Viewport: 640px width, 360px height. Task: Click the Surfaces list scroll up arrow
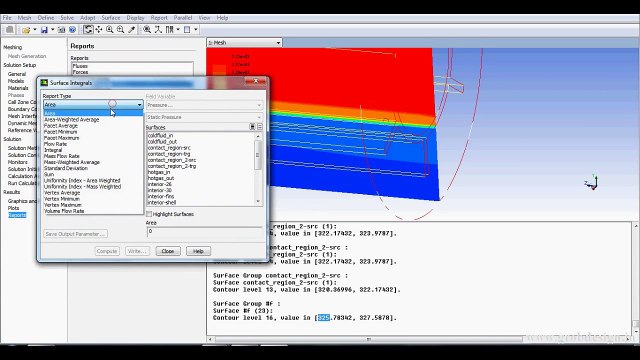point(258,136)
